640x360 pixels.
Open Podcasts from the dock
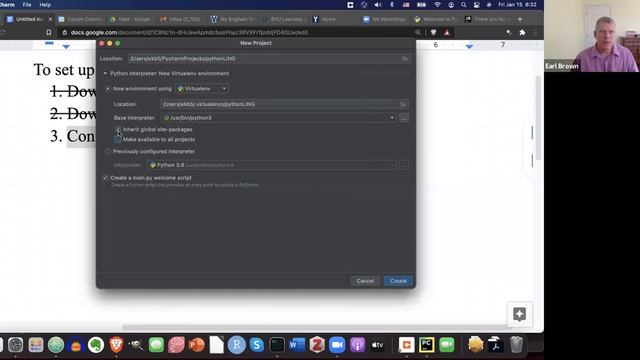[x=357, y=345]
